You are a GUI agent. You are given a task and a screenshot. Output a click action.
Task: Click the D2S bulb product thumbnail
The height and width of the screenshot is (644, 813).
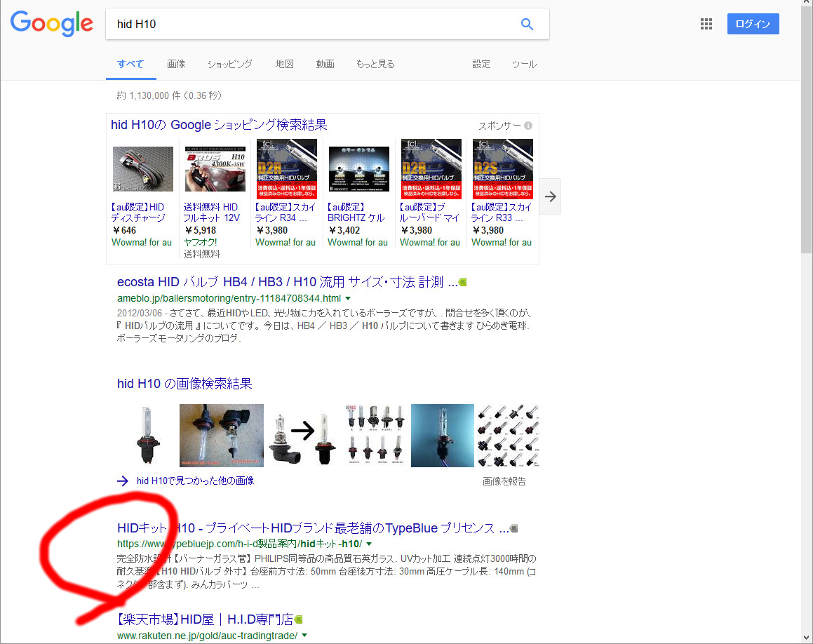tap(503, 169)
